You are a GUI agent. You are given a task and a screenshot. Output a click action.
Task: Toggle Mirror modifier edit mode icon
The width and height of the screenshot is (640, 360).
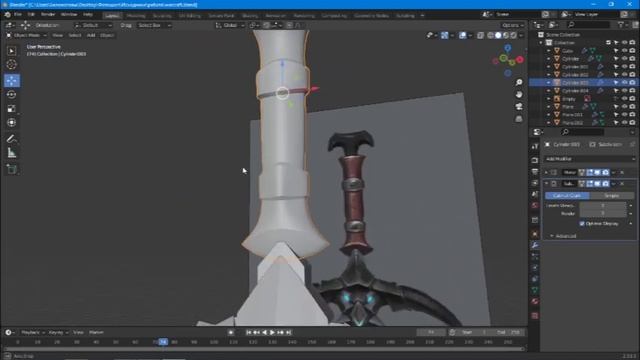click(589, 172)
